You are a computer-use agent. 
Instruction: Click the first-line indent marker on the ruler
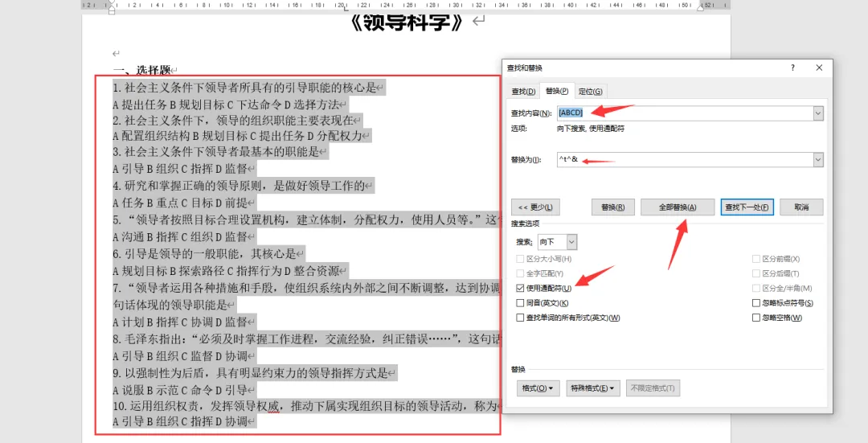pos(111,2)
